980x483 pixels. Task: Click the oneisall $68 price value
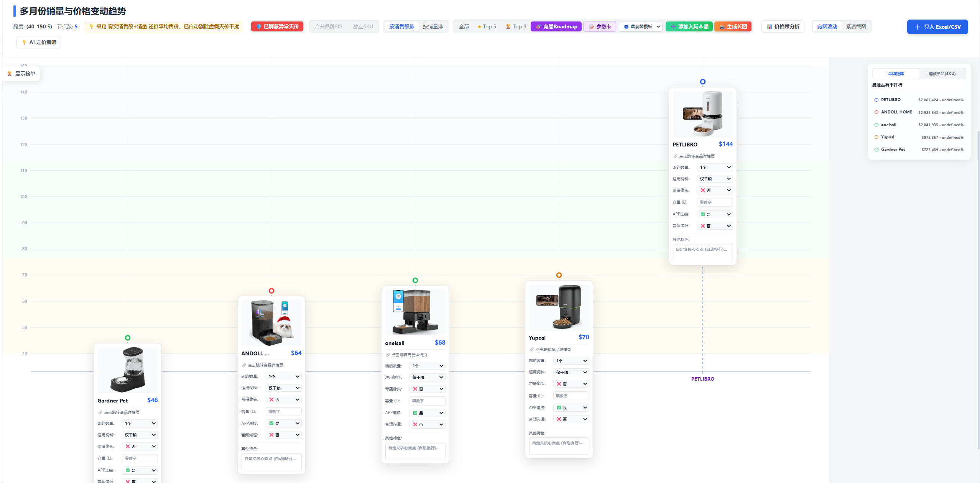(440, 343)
